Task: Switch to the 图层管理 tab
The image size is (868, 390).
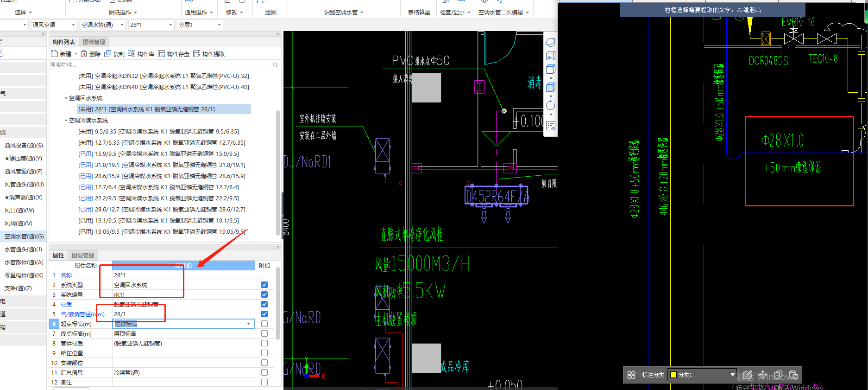Action: tap(83, 255)
